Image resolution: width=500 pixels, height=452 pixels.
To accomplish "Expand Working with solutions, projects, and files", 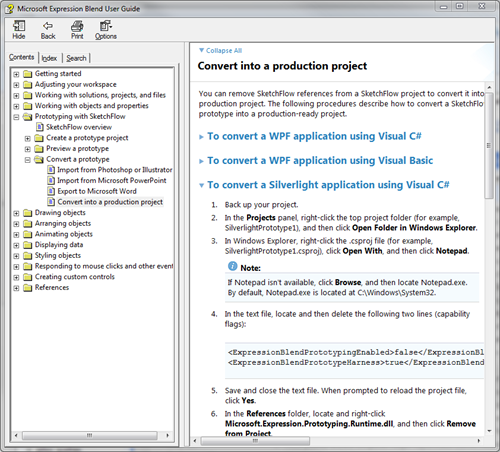I will pyautogui.click(x=16, y=95).
